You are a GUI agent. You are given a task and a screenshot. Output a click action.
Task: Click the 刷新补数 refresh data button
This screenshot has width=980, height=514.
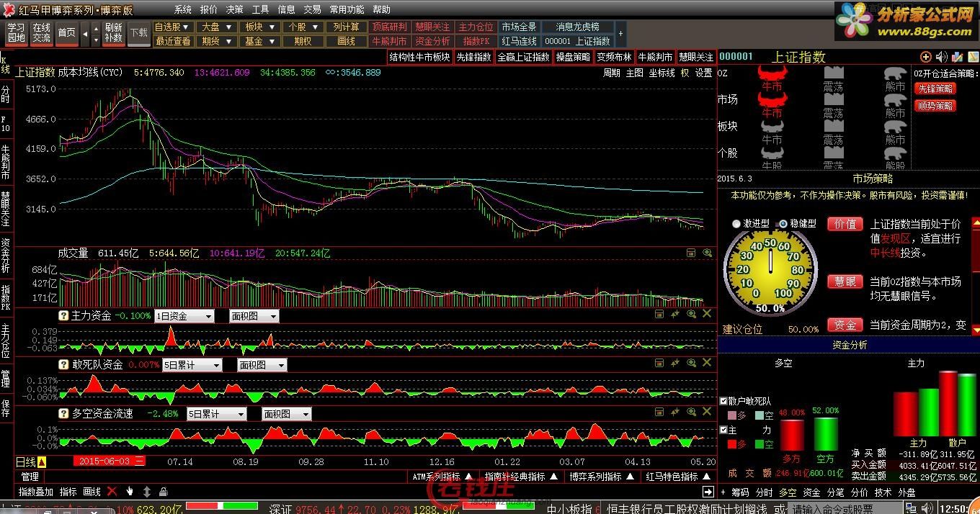tap(113, 32)
